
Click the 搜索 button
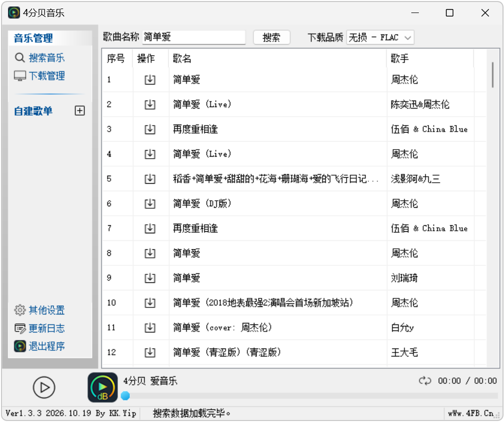[x=272, y=38]
